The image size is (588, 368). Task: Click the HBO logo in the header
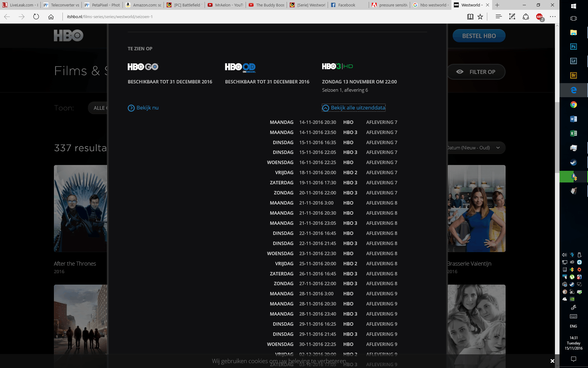pos(69,36)
